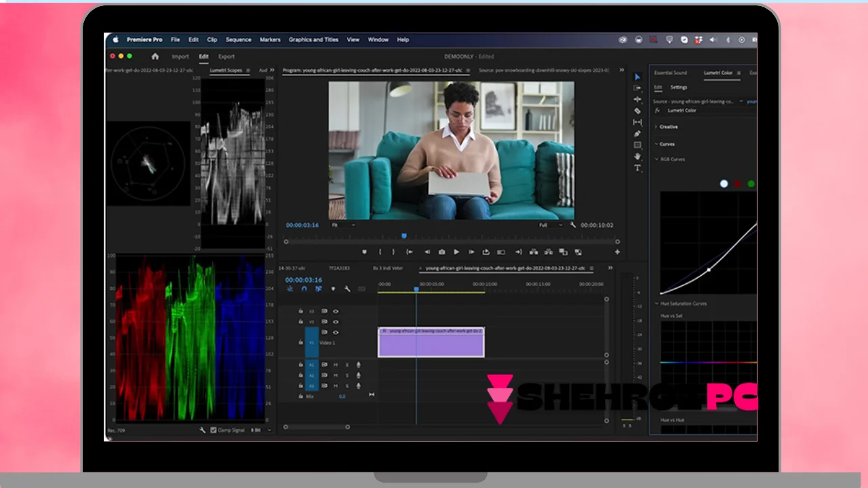Viewport: 868px width, 488px height.
Task: Expand the Creative section
Action: tap(655, 127)
